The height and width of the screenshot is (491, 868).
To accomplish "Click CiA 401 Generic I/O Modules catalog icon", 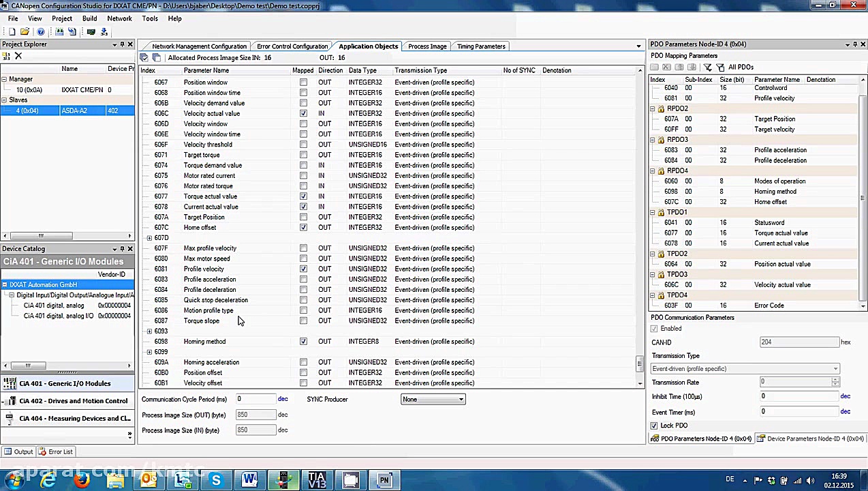I will coord(10,383).
